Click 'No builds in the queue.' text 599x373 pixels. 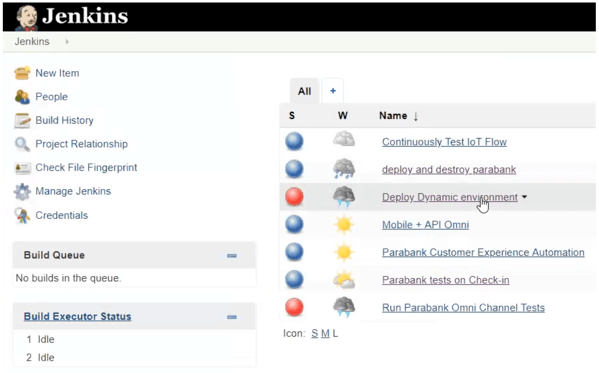pos(68,278)
